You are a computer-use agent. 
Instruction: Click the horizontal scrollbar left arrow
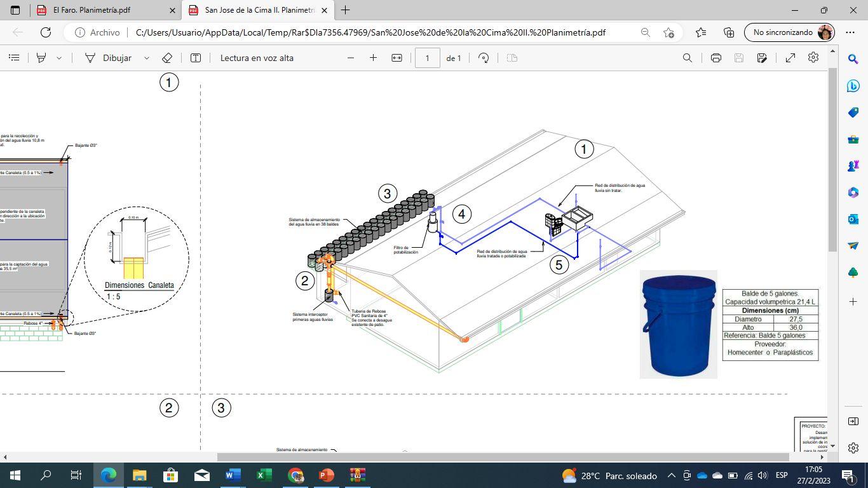pyautogui.click(x=5, y=457)
